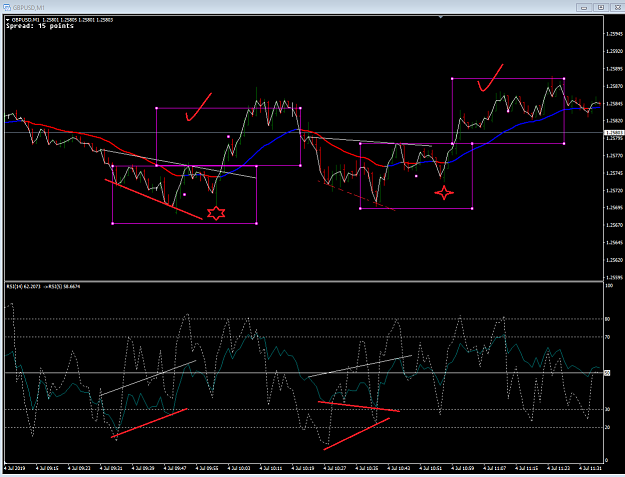Click the 1.25695 price axis label

click(614, 208)
